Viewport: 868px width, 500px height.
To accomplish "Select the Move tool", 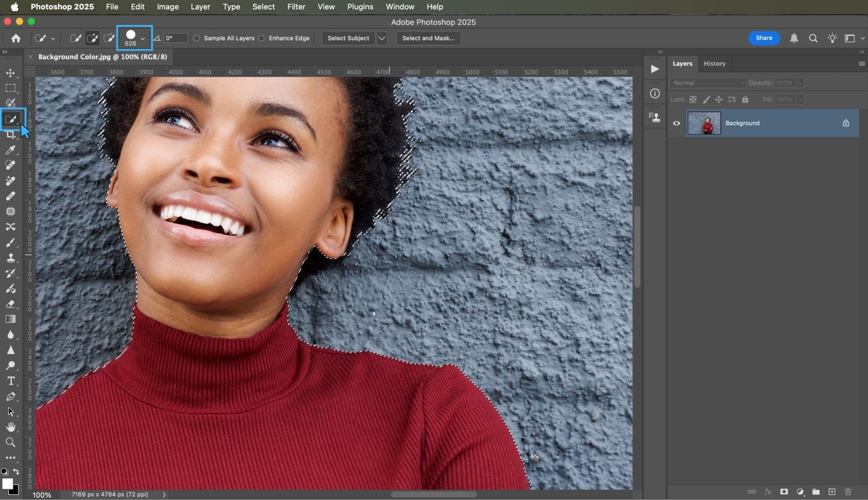I will [11, 73].
